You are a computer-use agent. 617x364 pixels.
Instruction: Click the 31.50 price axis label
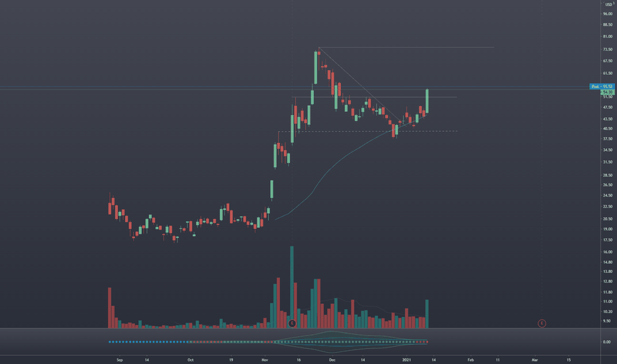pos(608,161)
